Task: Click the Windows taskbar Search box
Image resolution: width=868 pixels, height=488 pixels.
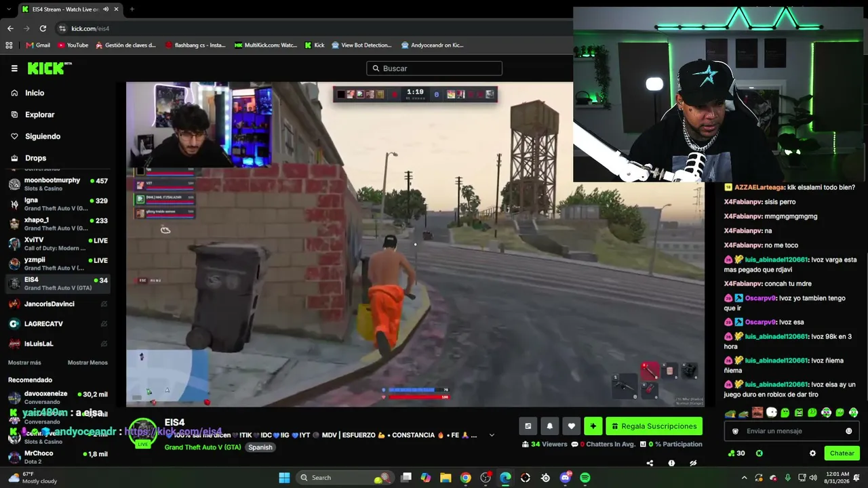Action: [x=344, y=478]
